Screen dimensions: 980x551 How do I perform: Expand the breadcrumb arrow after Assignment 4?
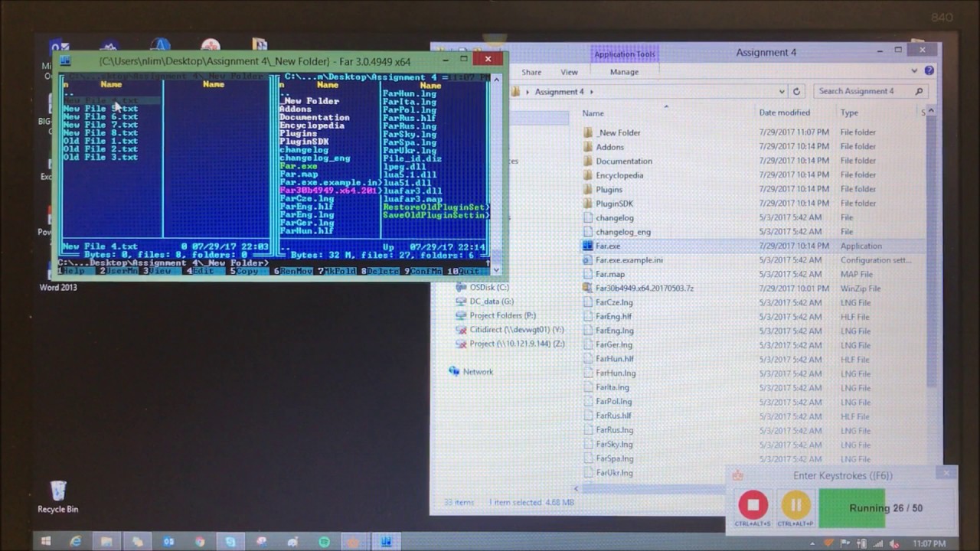click(x=590, y=92)
